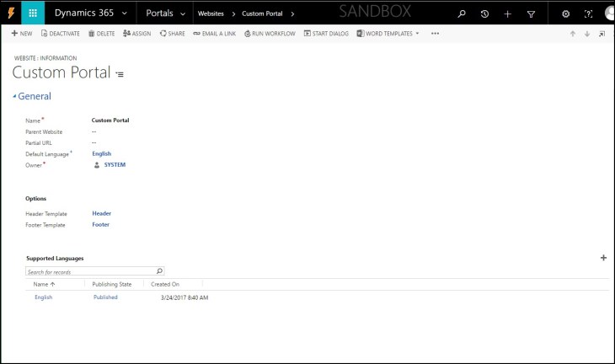Click the help question mark icon

coord(588,14)
